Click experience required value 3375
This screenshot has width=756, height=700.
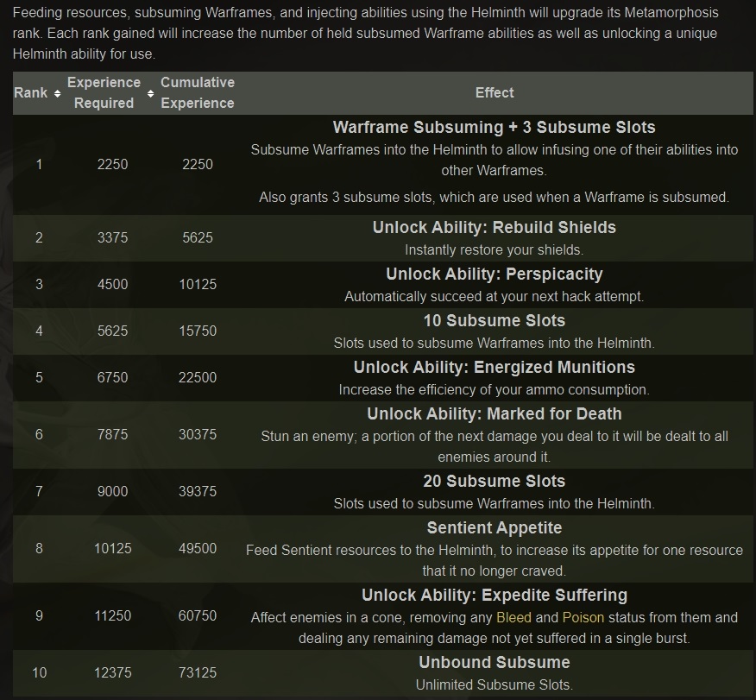pyautogui.click(x=112, y=237)
